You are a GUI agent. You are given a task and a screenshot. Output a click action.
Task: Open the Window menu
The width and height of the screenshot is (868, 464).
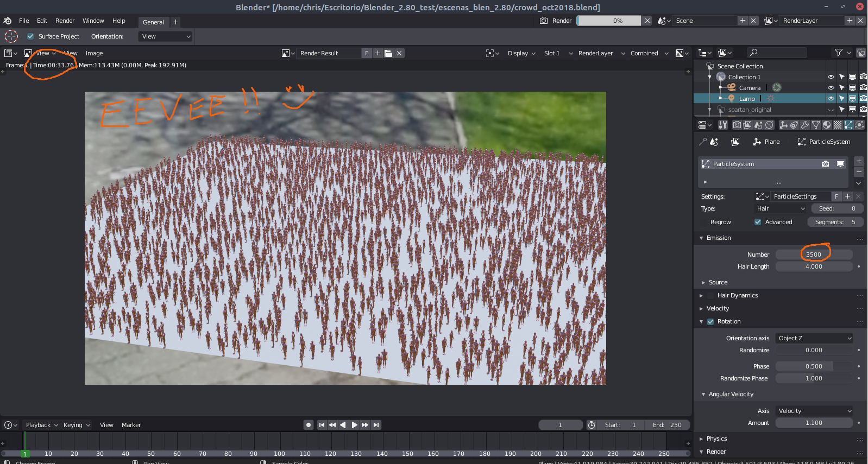click(93, 21)
